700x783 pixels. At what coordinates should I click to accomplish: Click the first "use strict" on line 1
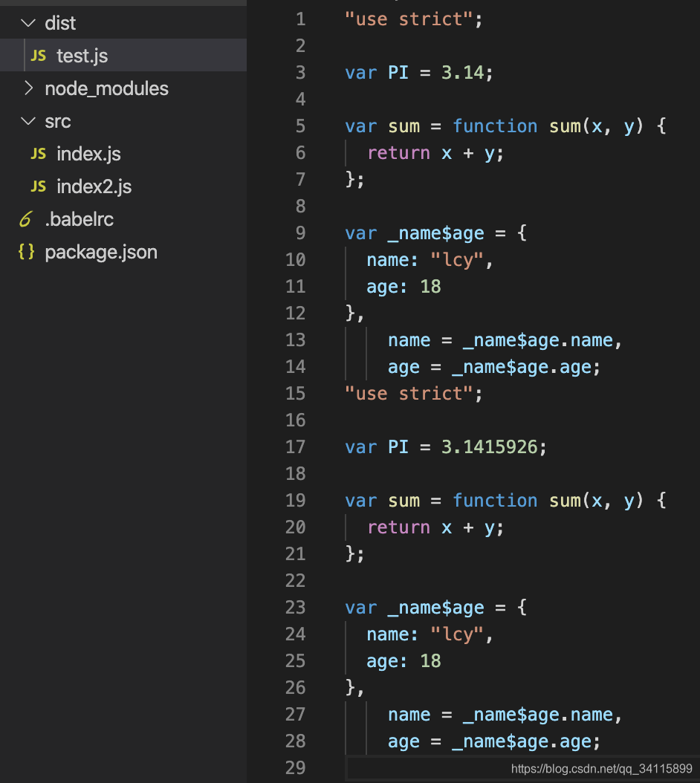409,19
